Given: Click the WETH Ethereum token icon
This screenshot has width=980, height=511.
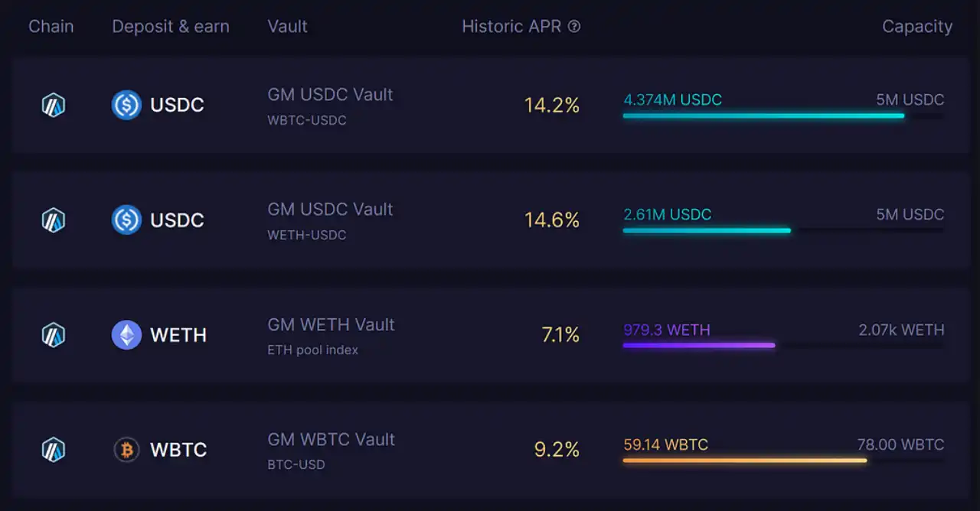Looking at the screenshot, I should coord(126,335).
